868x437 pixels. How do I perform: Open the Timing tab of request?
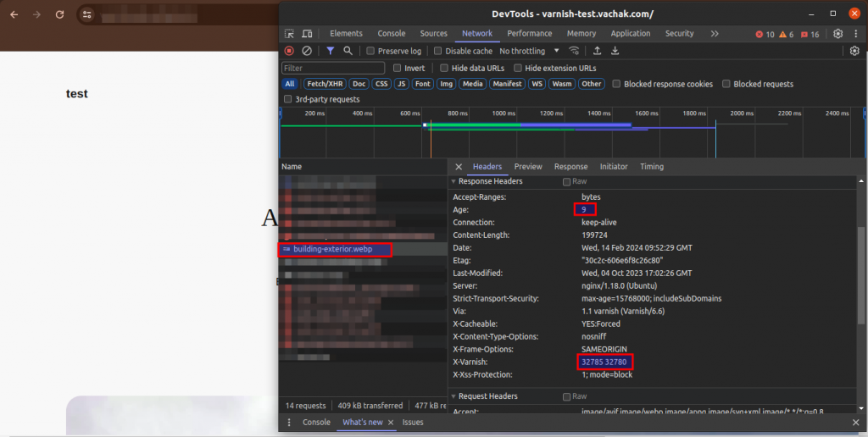pos(652,167)
